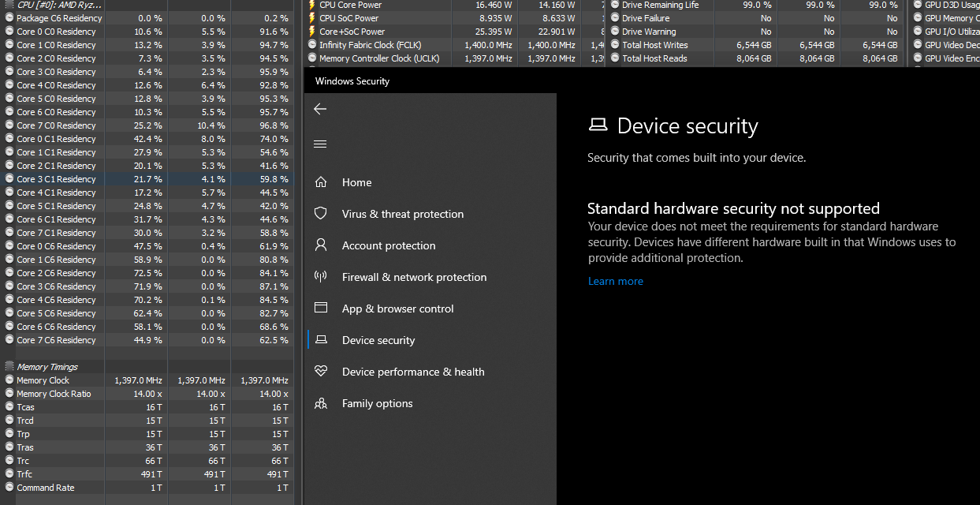Screen dimensions: 980x505
Task: Click the back arrow in Windows Security
Action: coord(320,109)
